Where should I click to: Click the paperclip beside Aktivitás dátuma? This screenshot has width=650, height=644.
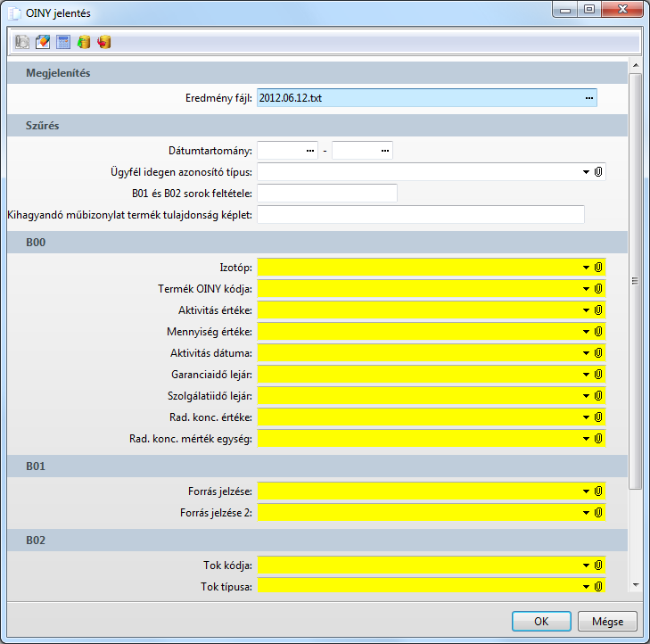click(x=598, y=353)
